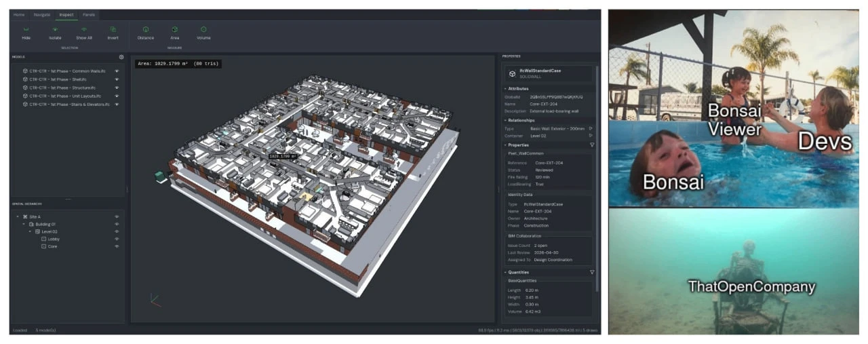Click the Isolate selection tool icon
868x344 pixels.
pos(55,29)
